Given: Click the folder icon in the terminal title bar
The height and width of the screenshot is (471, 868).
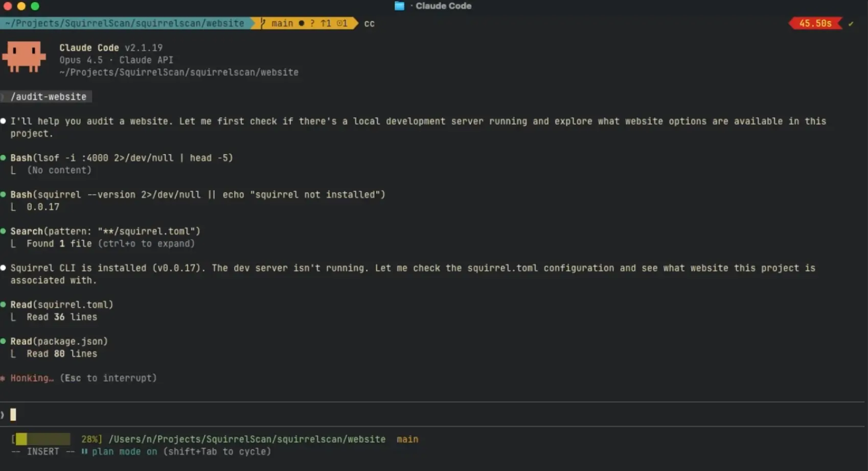Looking at the screenshot, I should tap(399, 6).
